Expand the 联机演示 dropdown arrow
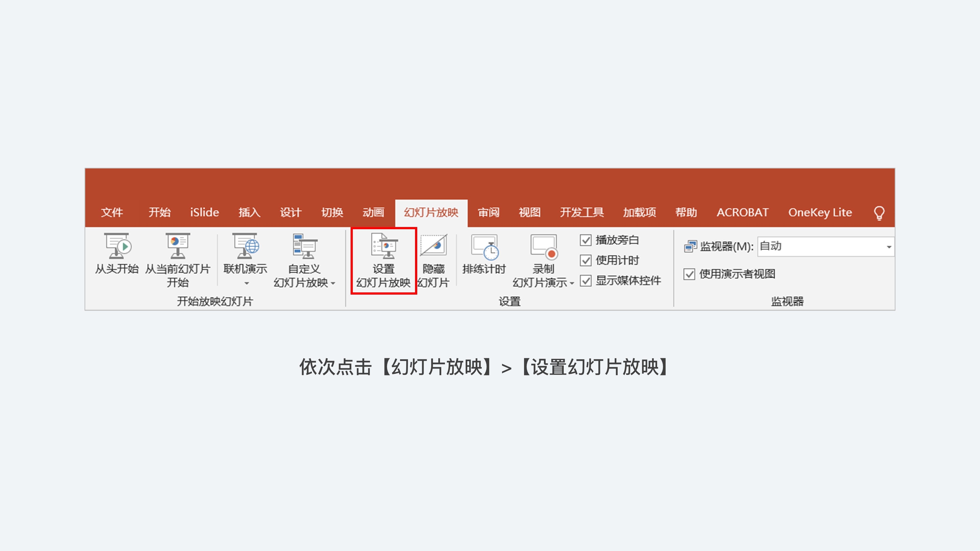 click(x=246, y=283)
